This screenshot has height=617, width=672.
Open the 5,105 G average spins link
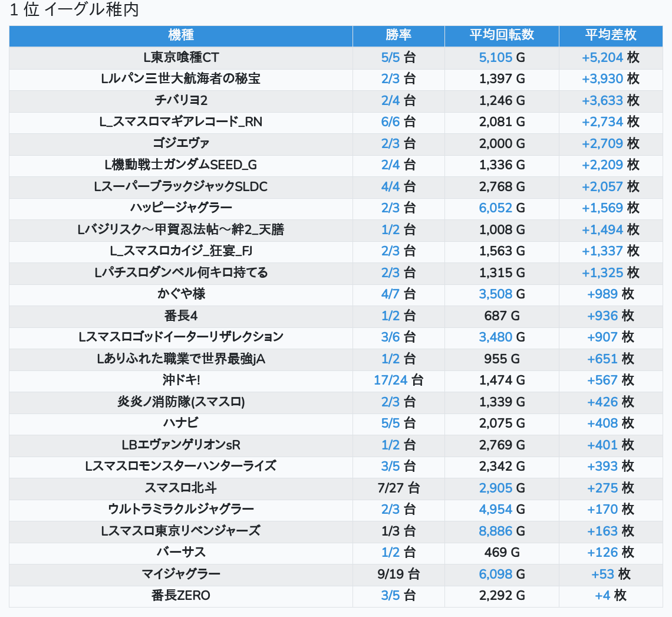(495, 57)
